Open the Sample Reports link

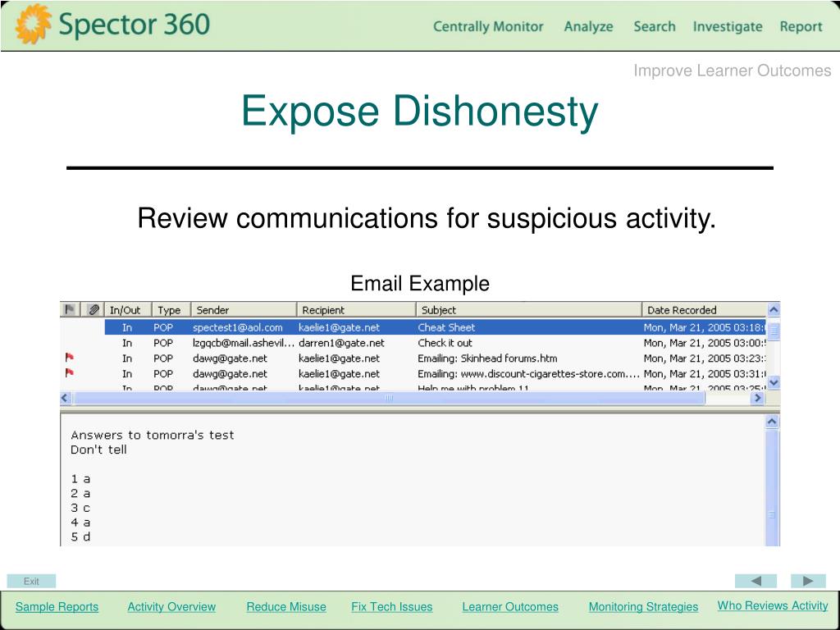(57, 607)
